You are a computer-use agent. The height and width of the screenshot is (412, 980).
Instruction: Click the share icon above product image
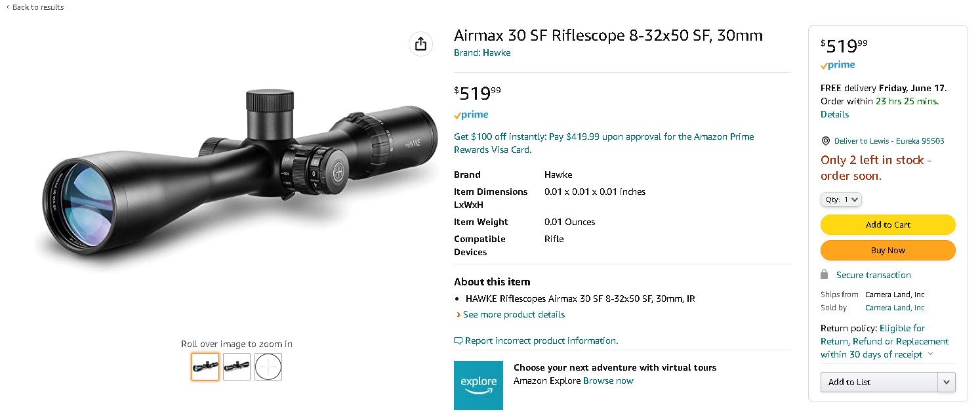tap(420, 44)
